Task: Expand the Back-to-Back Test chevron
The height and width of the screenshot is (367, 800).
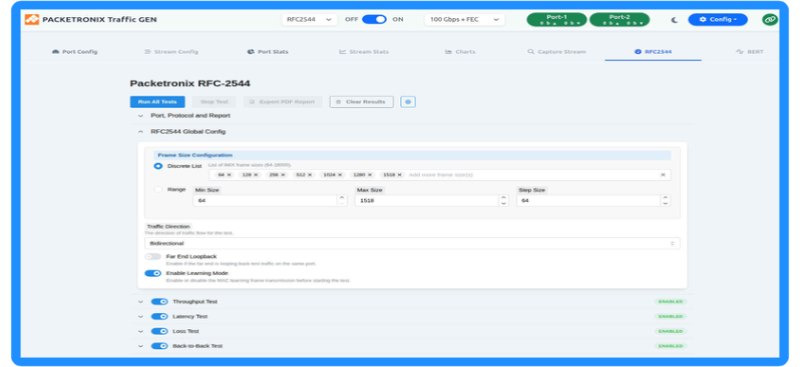Action: pos(141,346)
